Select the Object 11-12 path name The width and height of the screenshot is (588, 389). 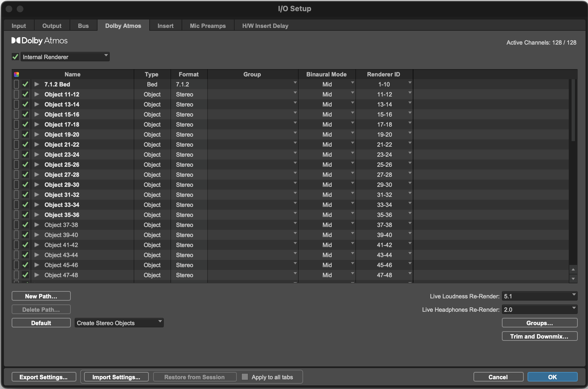pyautogui.click(x=62, y=94)
